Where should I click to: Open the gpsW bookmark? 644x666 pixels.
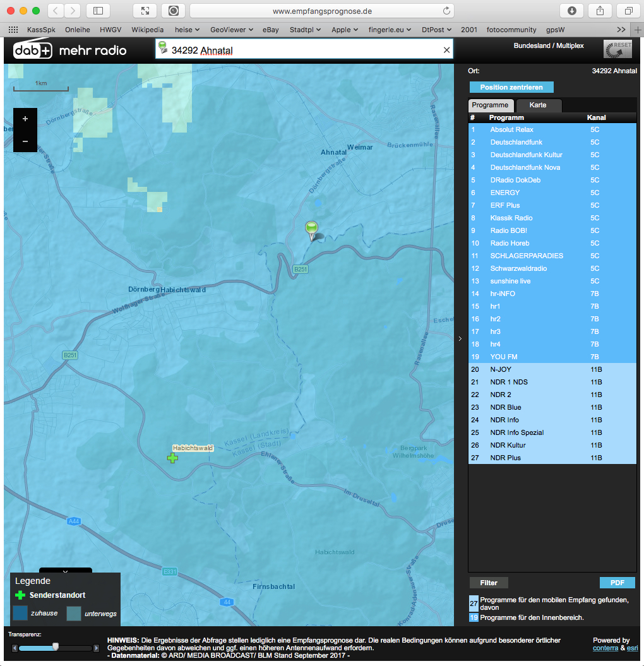555,30
